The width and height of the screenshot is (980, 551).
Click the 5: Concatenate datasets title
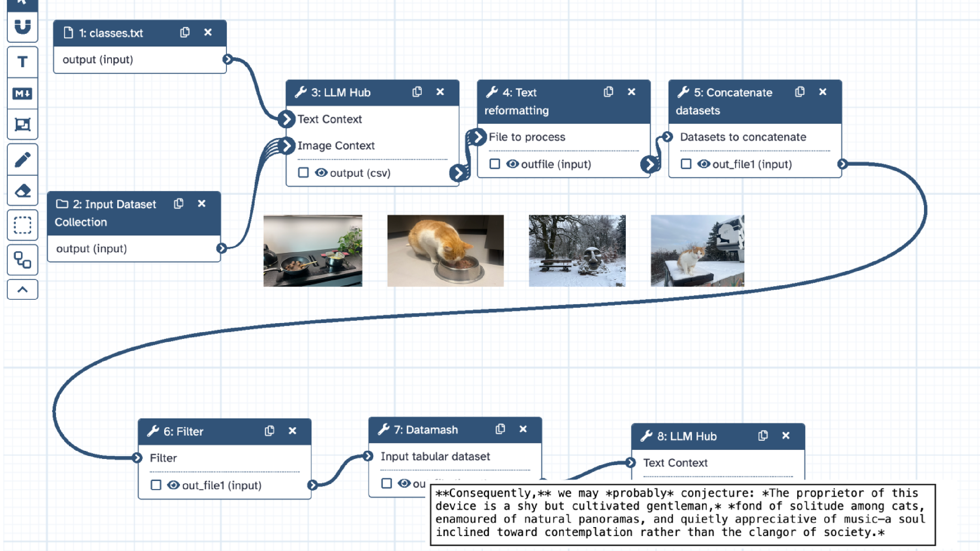724,101
